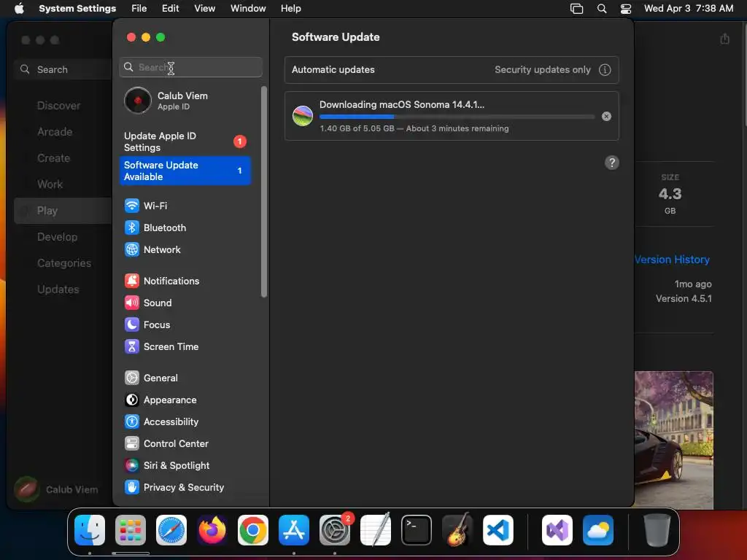Open Spotlight search in menu bar
This screenshot has height=560, width=747.
[x=602, y=9]
